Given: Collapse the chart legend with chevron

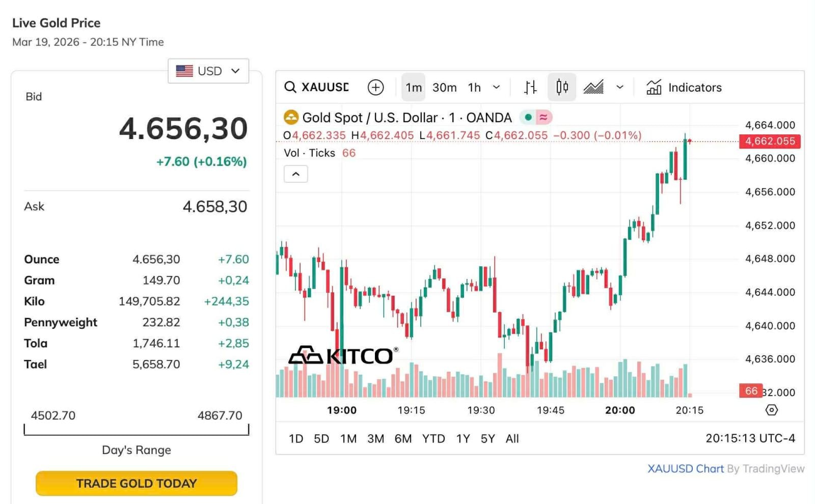Looking at the screenshot, I should click(296, 174).
